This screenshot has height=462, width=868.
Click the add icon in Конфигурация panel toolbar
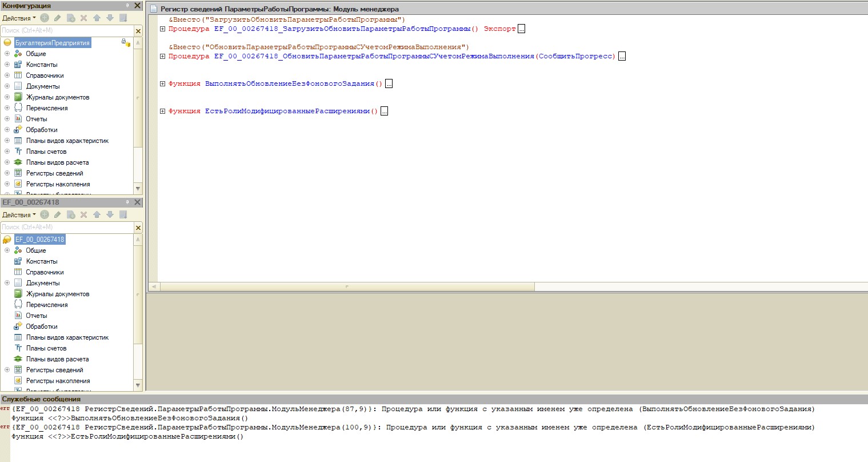[45, 18]
